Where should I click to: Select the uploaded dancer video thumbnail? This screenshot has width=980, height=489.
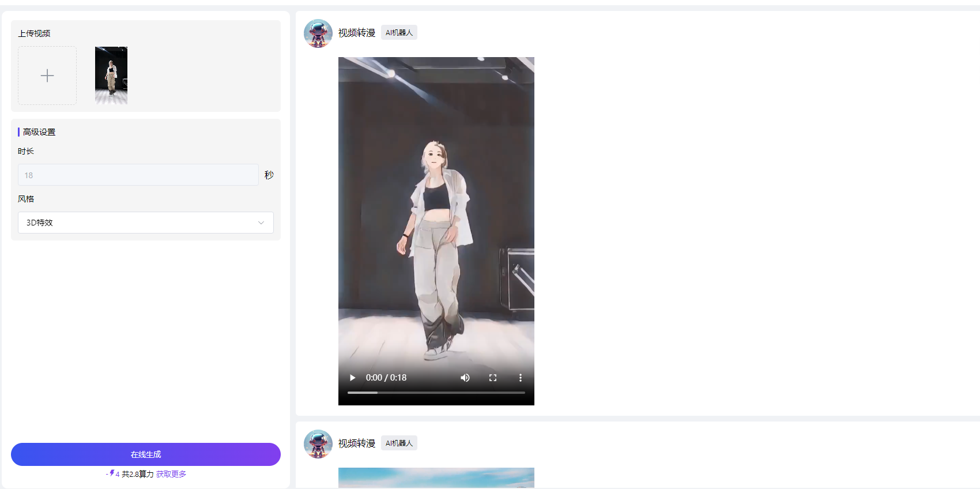(111, 76)
